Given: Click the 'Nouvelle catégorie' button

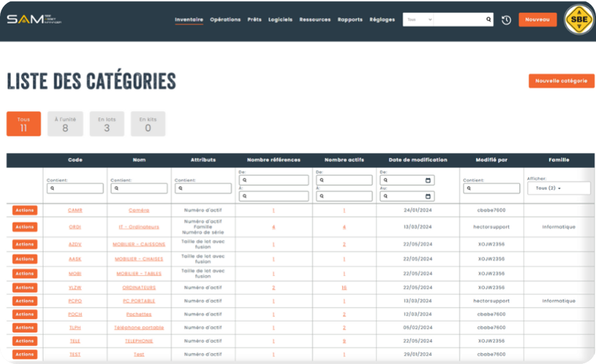Looking at the screenshot, I should coord(561,81).
